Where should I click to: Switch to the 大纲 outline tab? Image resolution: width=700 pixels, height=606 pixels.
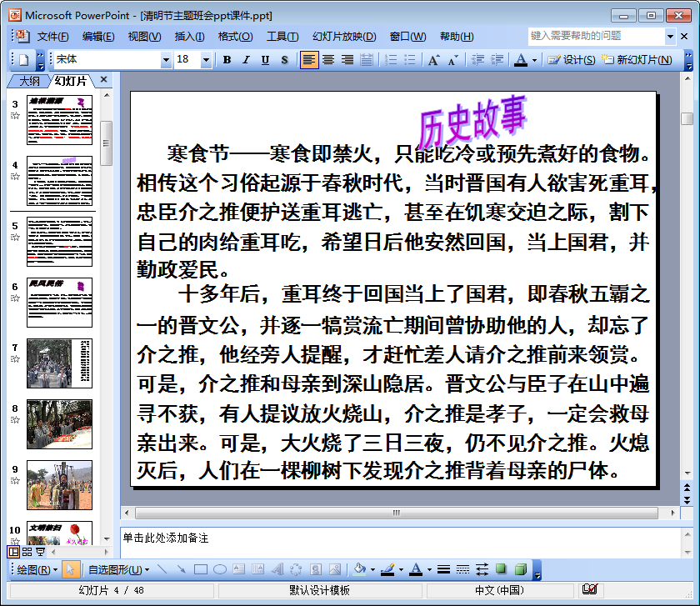pyautogui.click(x=29, y=81)
